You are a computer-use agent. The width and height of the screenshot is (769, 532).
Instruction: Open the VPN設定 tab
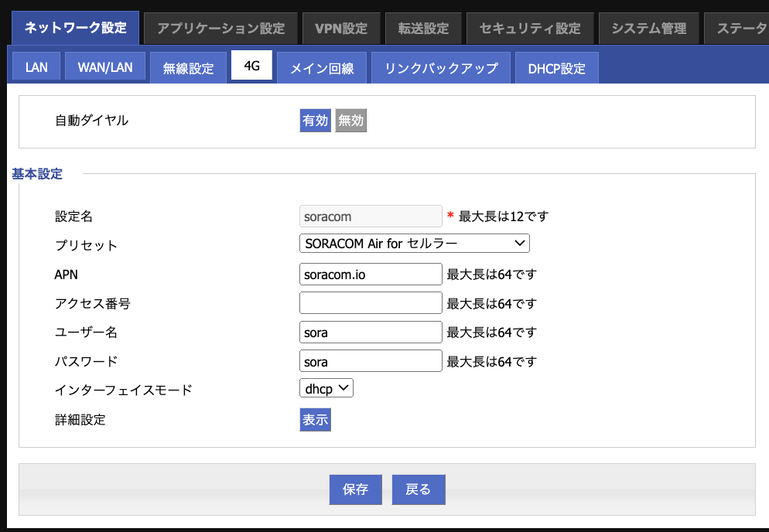[x=341, y=29]
